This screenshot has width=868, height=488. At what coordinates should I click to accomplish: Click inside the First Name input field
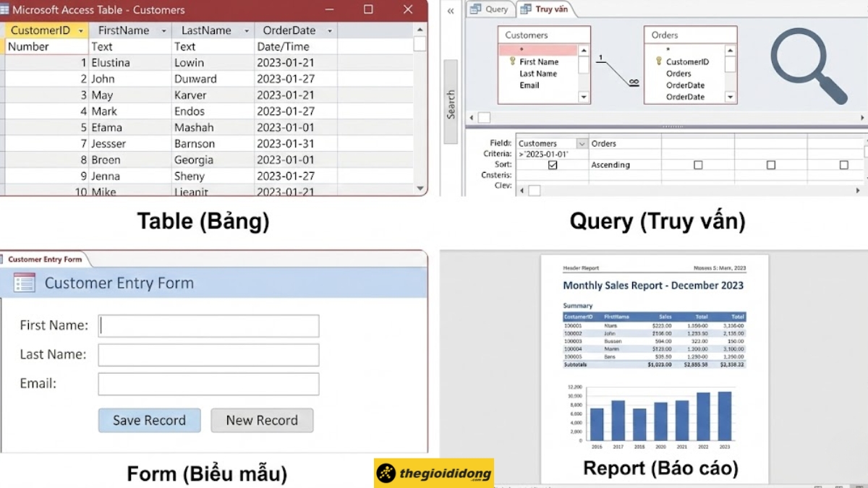pos(208,325)
